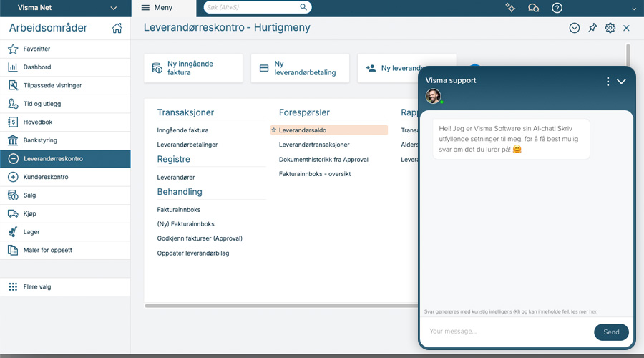Open help question mark icon

click(557, 7)
